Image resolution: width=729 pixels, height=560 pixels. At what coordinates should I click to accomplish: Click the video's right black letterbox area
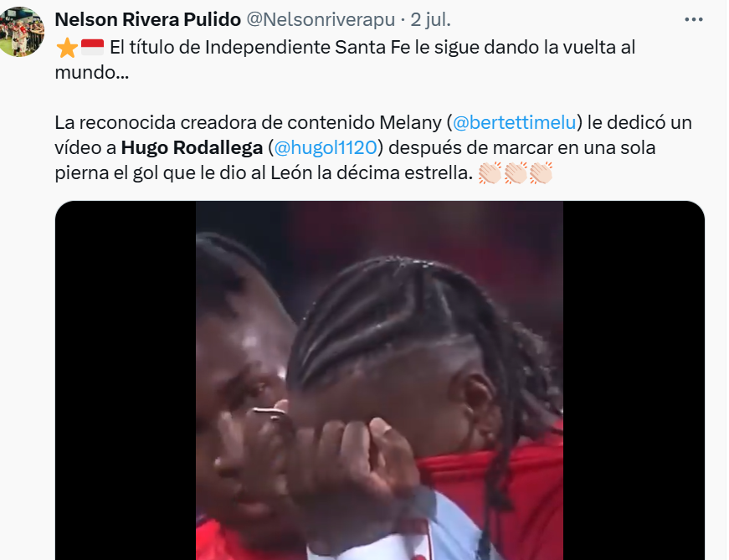(634, 381)
